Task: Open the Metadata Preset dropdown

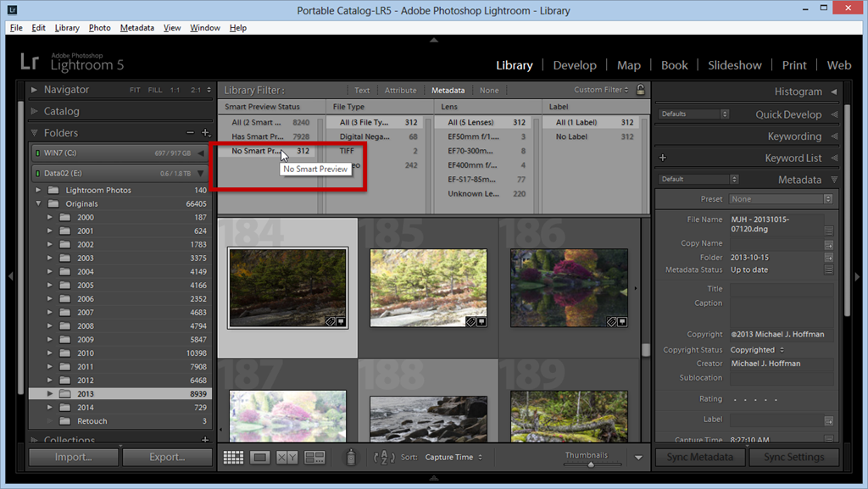Action: pos(781,199)
